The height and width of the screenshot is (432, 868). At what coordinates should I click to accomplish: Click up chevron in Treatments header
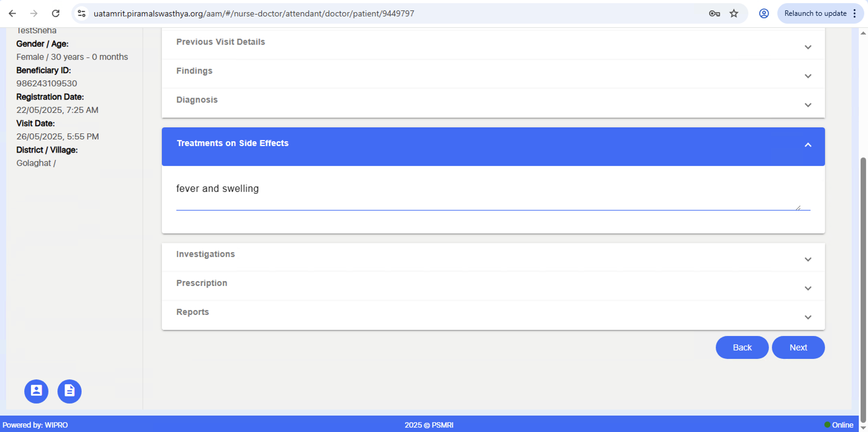click(808, 145)
